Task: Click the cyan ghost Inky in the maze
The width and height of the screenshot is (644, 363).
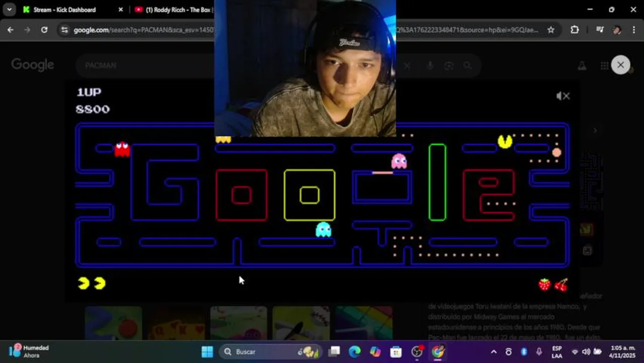Action: [324, 229]
